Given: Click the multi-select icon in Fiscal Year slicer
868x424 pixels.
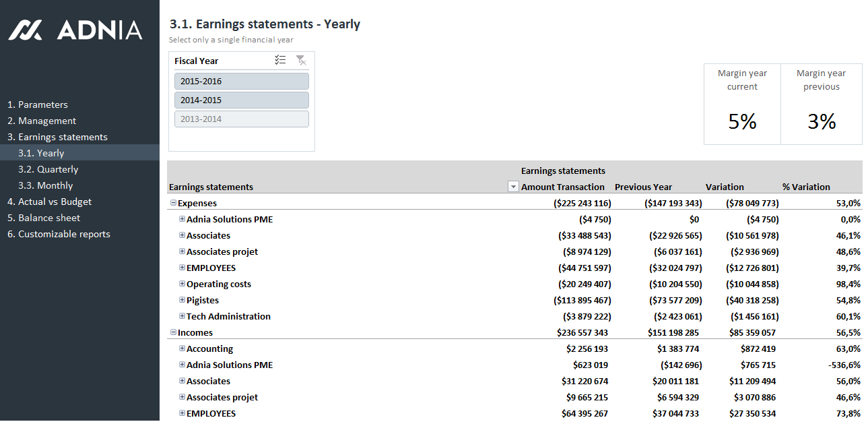Looking at the screenshot, I should (x=280, y=61).
